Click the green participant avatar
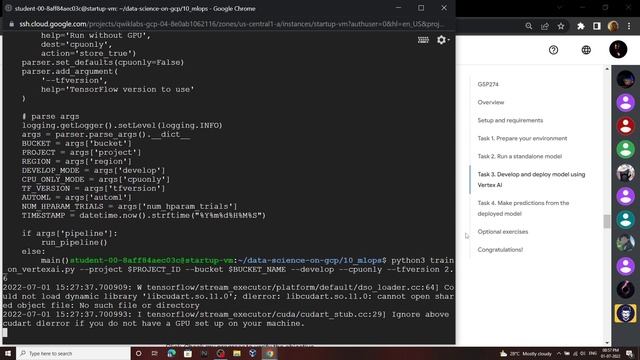This screenshot has width=640, height=360. tap(625, 149)
